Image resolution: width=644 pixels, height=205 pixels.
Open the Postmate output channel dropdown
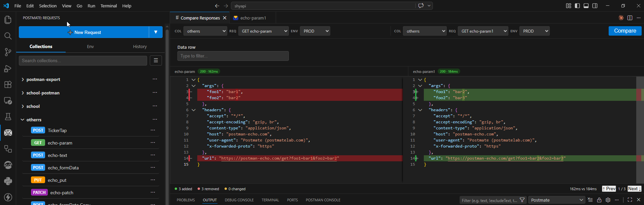click(557, 200)
